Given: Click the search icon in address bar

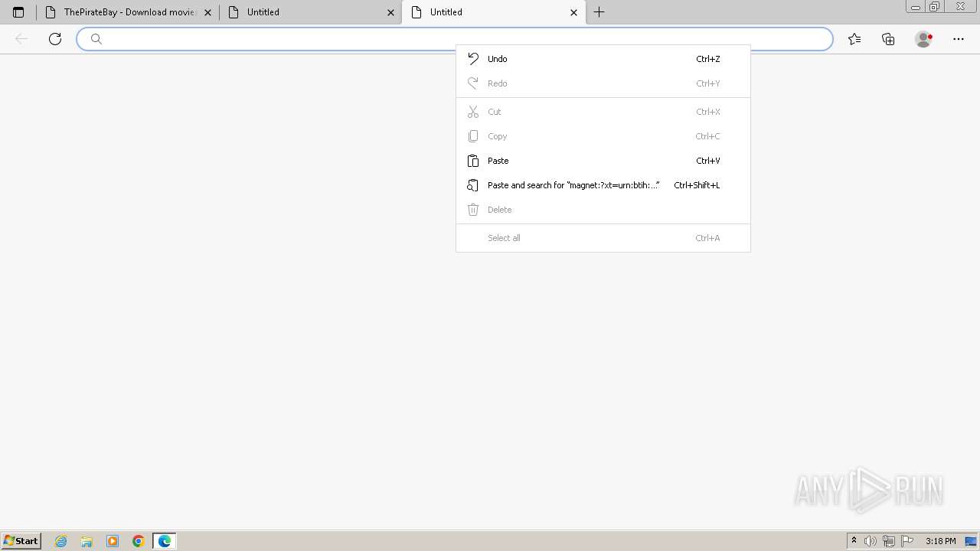Looking at the screenshot, I should tap(96, 39).
